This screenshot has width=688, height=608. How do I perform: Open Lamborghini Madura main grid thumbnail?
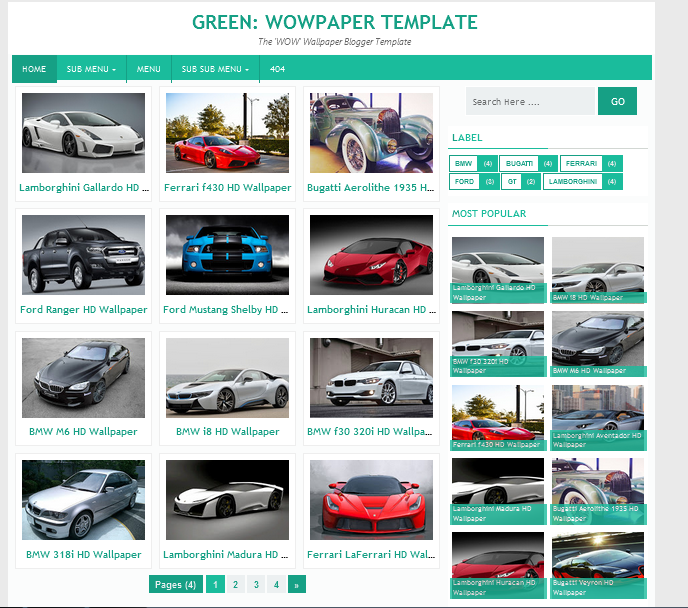(227, 500)
